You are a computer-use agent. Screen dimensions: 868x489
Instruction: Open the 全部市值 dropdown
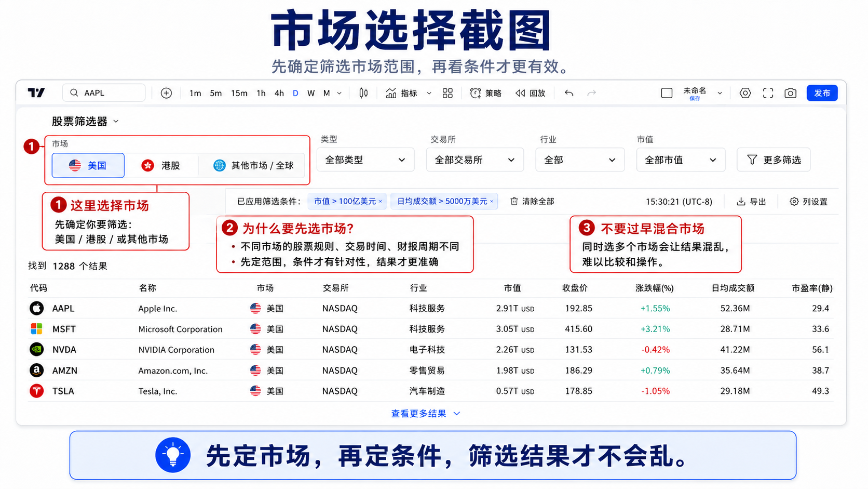point(681,160)
